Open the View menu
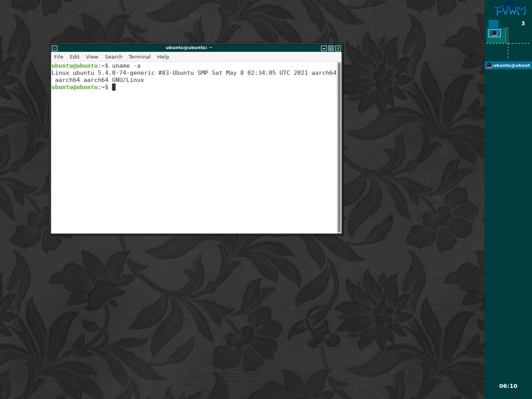This screenshot has height=399, width=532. [92, 57]
